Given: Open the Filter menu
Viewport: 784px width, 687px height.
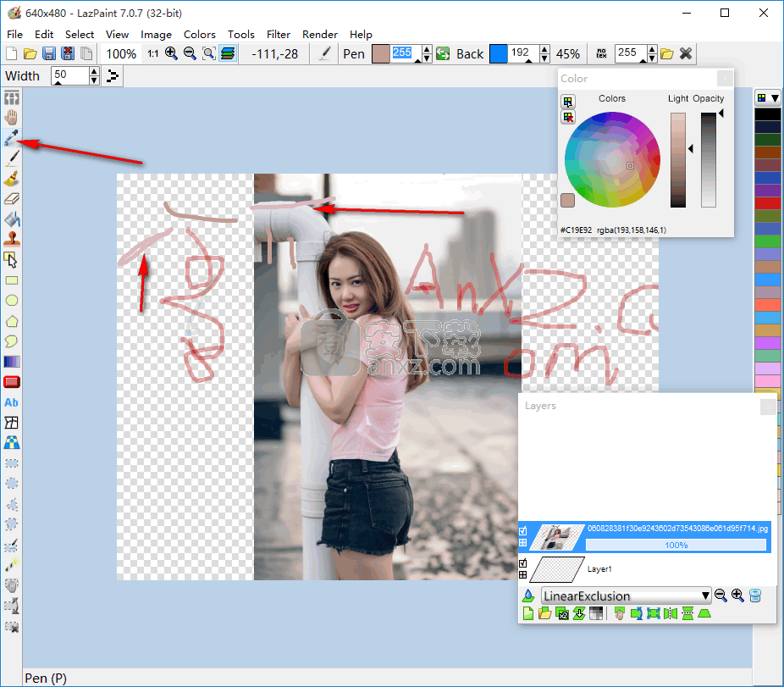Looking at the screenshot, I should pos(278,34).
